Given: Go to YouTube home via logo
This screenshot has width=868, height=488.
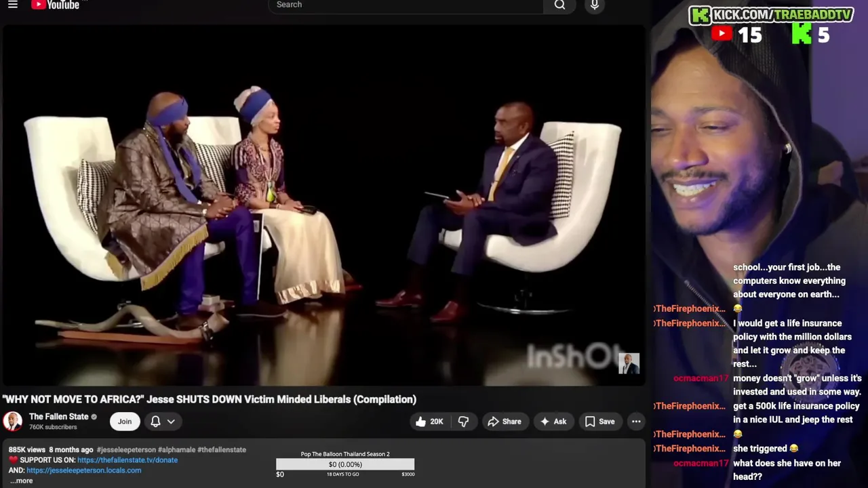Looking at the screenshot, I should click(55, 5).
